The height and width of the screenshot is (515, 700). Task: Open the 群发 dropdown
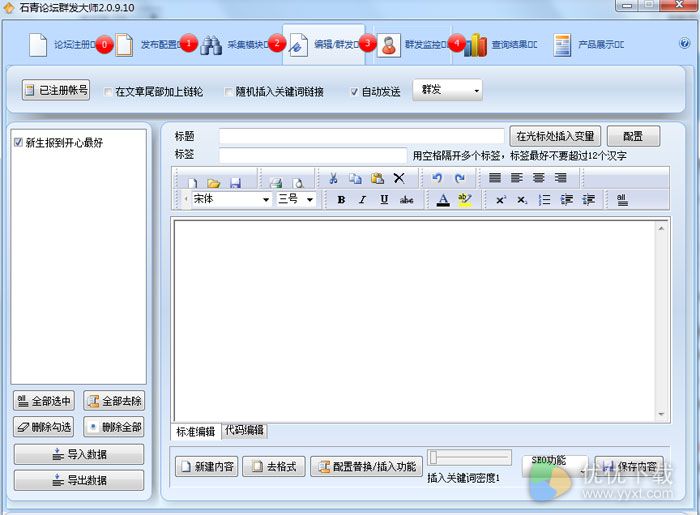click(x=447, y=90)
